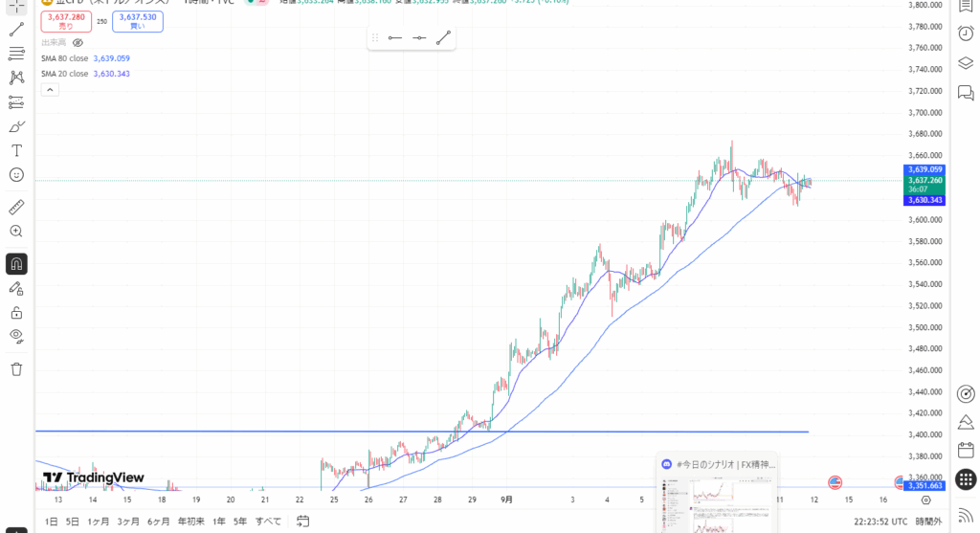Open the forecasting and position tools icon
Screen dimensions: 980x533
(16, 101)
